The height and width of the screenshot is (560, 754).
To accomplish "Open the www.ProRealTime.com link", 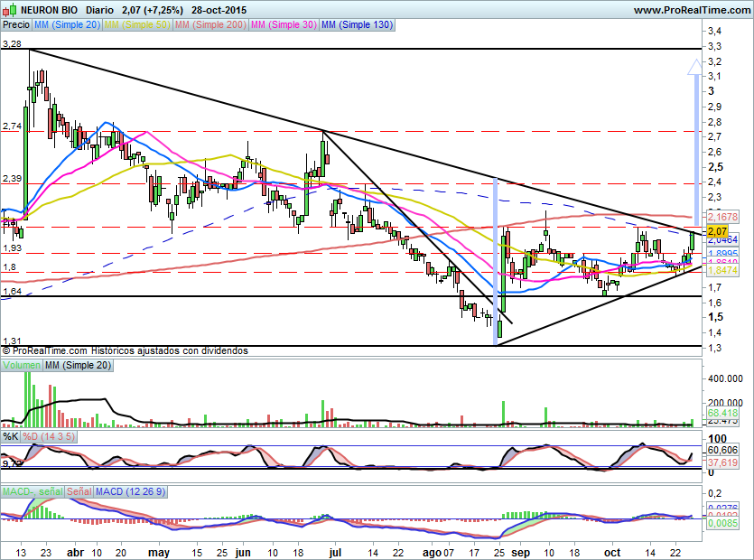I will pyautogui.click(x=692, y=10).
